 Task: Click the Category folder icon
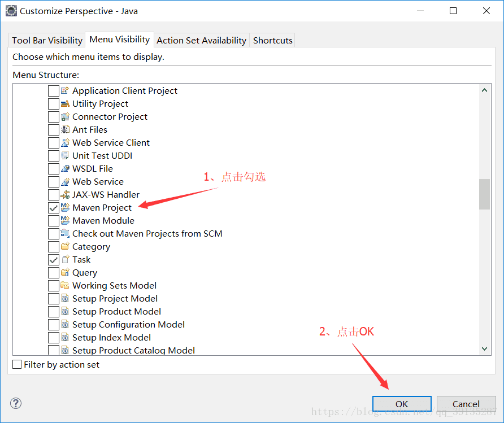65,246
